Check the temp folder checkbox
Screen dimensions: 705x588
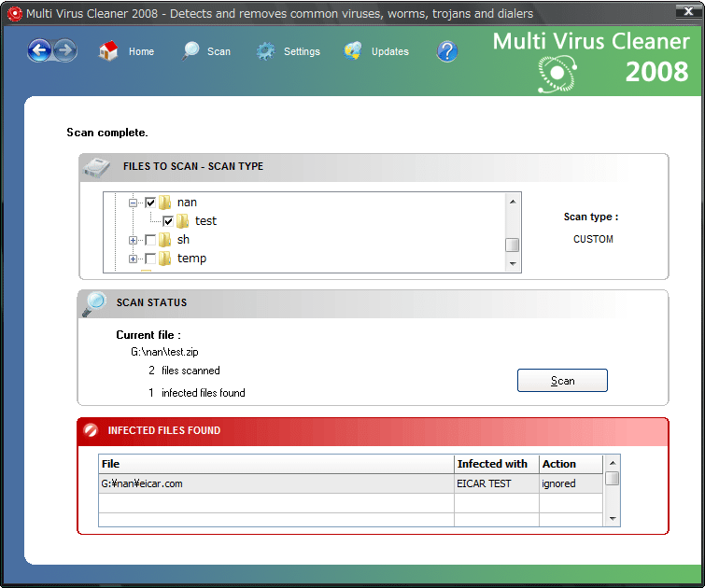pos(150,259)
